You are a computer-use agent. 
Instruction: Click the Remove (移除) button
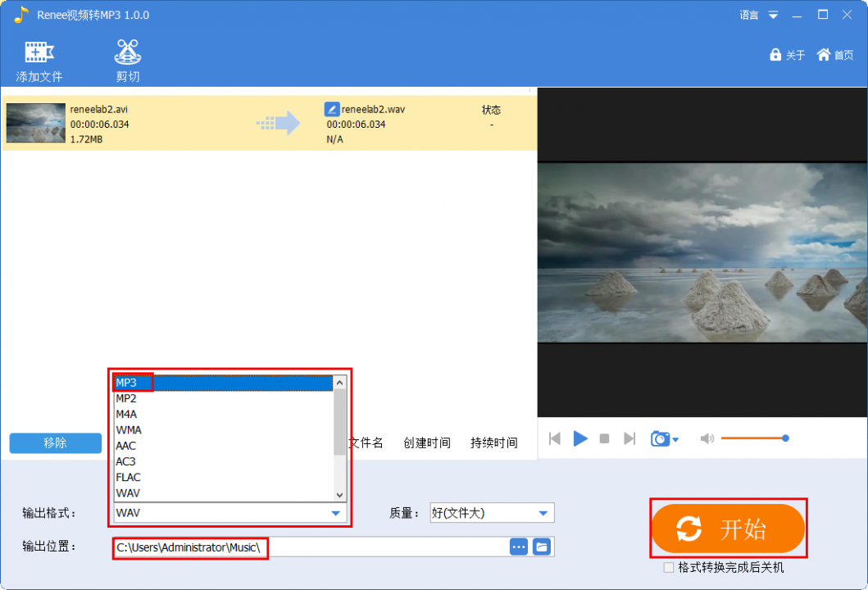tap(56, 442)
